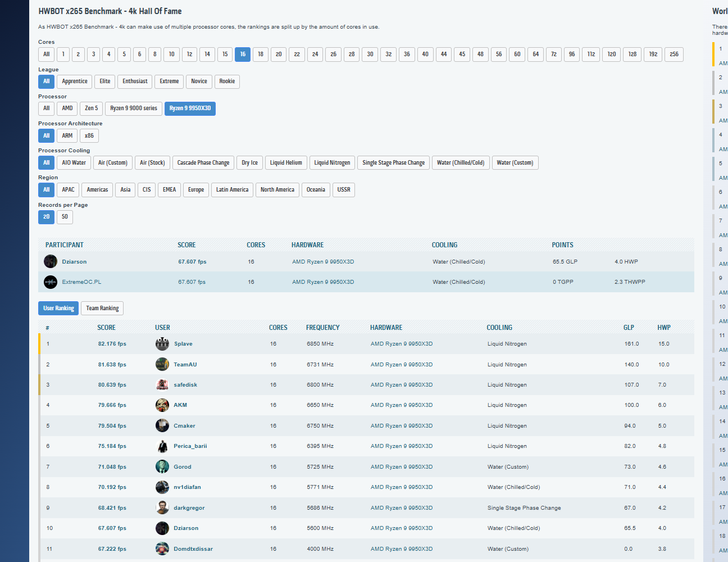The image size is (728, 562).
Task: Sort ranking by the FREQUENCY column header
Action: tap(322, 328)
